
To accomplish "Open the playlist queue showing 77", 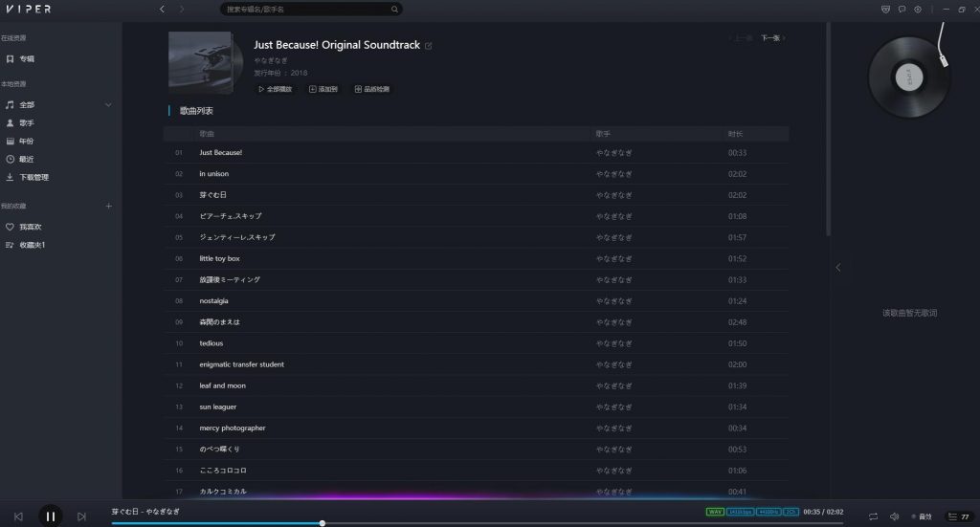I will coord(959,516).
